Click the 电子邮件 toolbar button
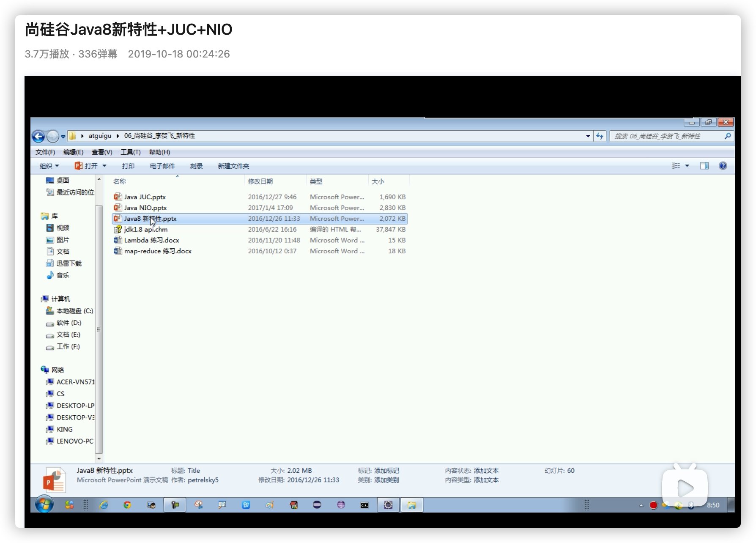756x543 pixels. point(162,166)
